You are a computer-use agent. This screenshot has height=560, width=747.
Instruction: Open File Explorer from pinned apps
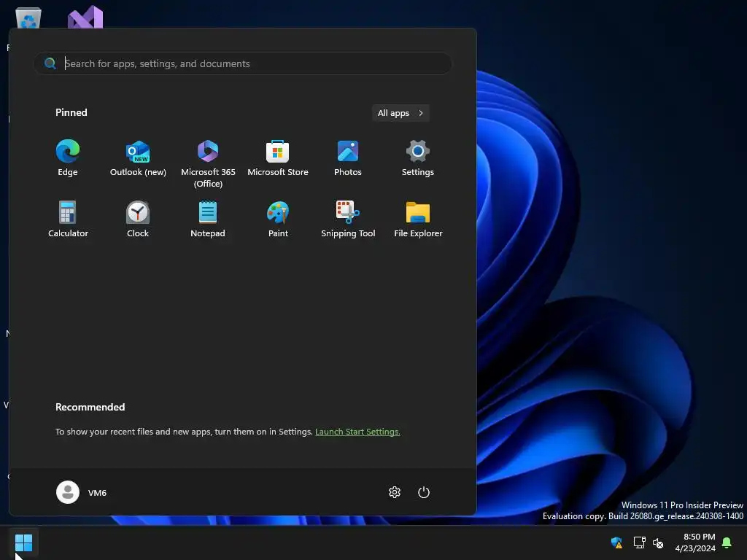point(418,219)
